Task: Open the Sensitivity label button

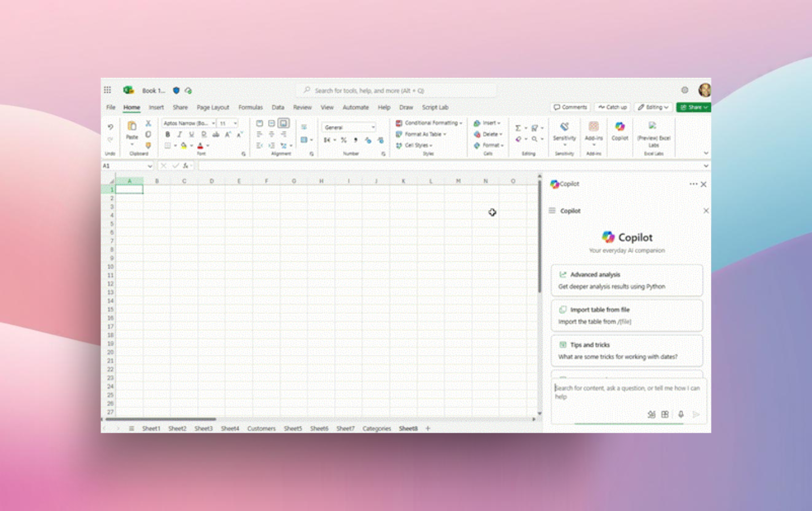Action: pos(564,133)
